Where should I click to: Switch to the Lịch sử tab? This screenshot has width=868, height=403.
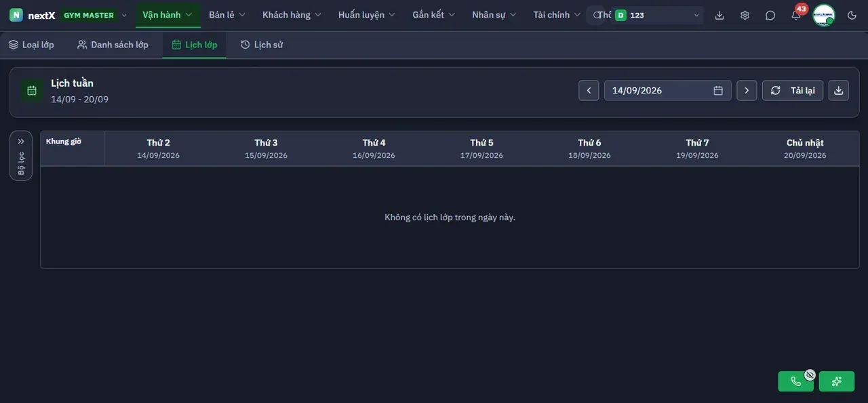click(x=262, y=45)
